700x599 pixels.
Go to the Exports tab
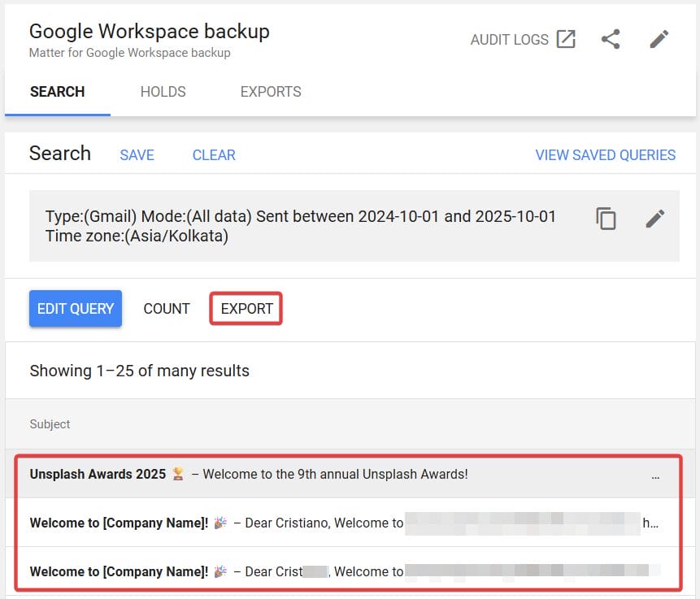point(271,92)
